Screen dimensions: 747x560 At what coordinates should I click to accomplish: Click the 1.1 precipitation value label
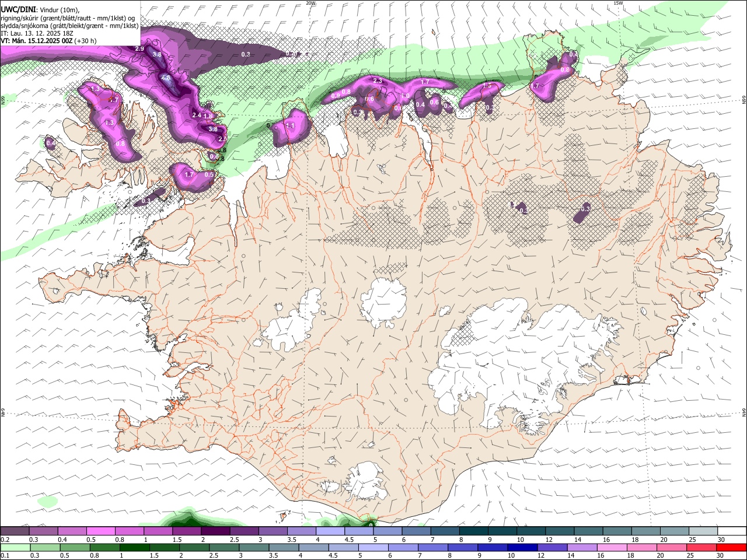coord(290,125)
